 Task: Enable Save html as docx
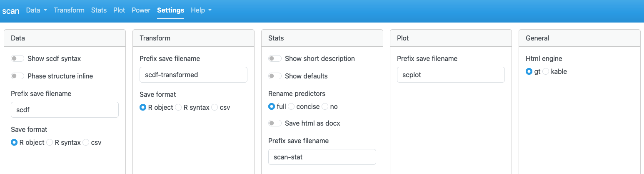click(x=275, y=123)
